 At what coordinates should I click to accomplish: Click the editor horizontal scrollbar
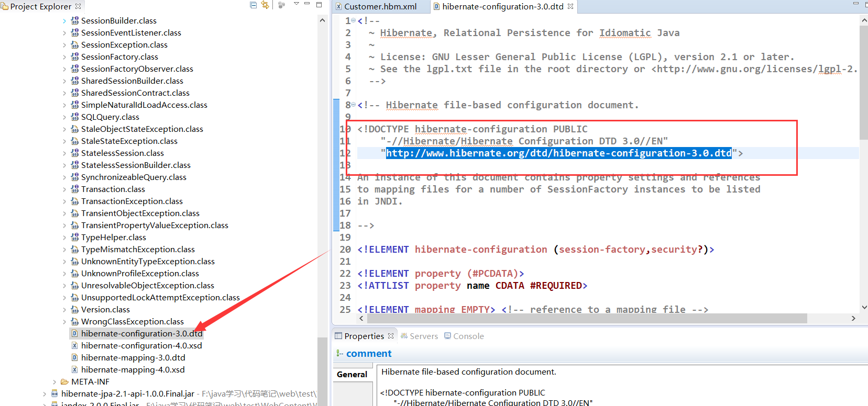(587, 318)
